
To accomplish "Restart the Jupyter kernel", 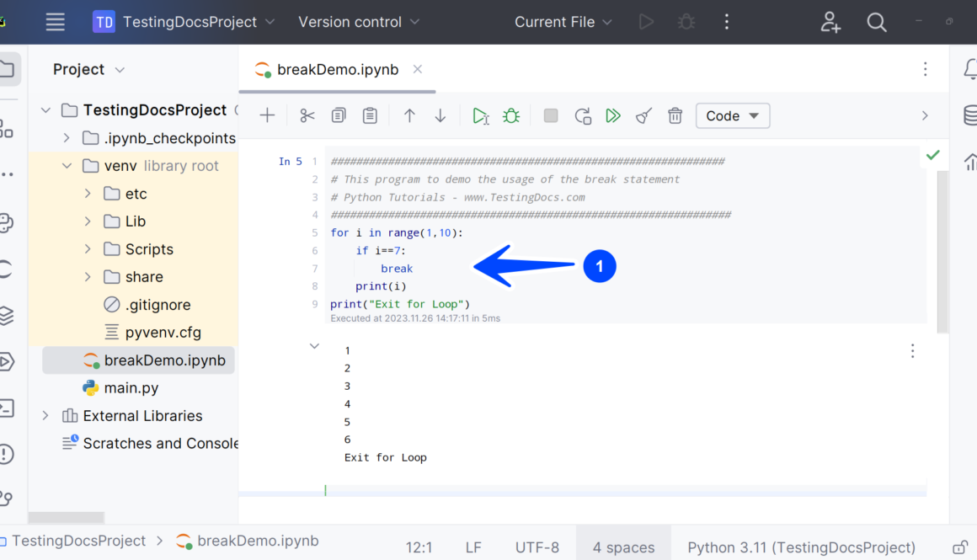I will [582, 116].
